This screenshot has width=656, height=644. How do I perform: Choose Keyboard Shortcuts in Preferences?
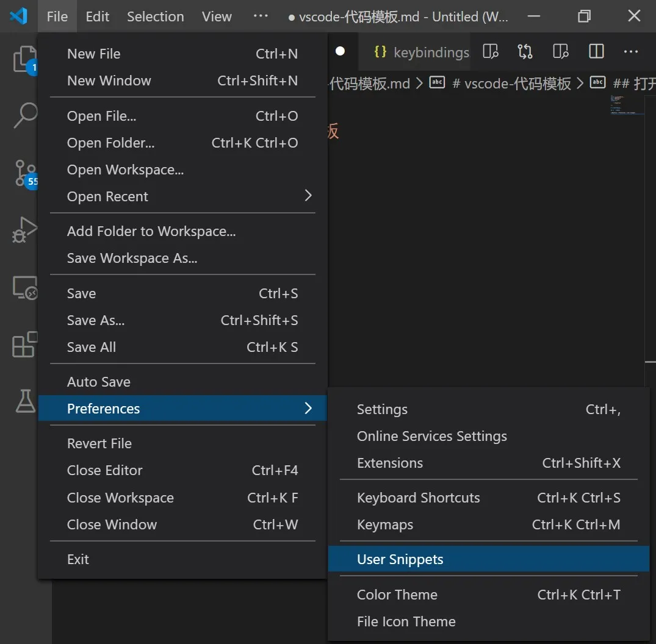[419, 498]
